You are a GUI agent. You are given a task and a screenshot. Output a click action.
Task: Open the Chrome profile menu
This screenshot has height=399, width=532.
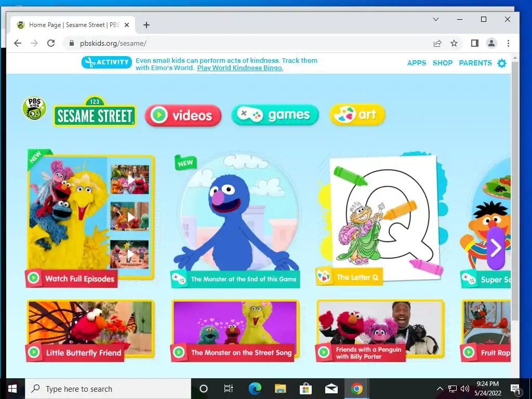491,44
